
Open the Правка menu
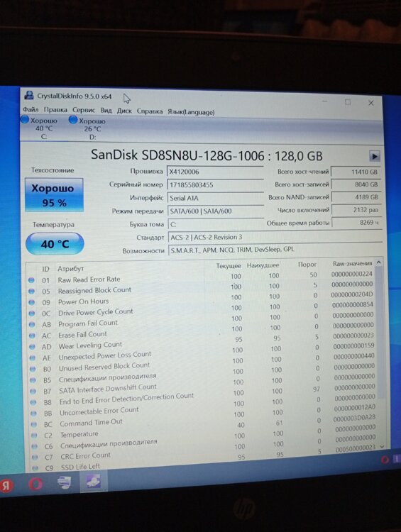pos(55,110)
